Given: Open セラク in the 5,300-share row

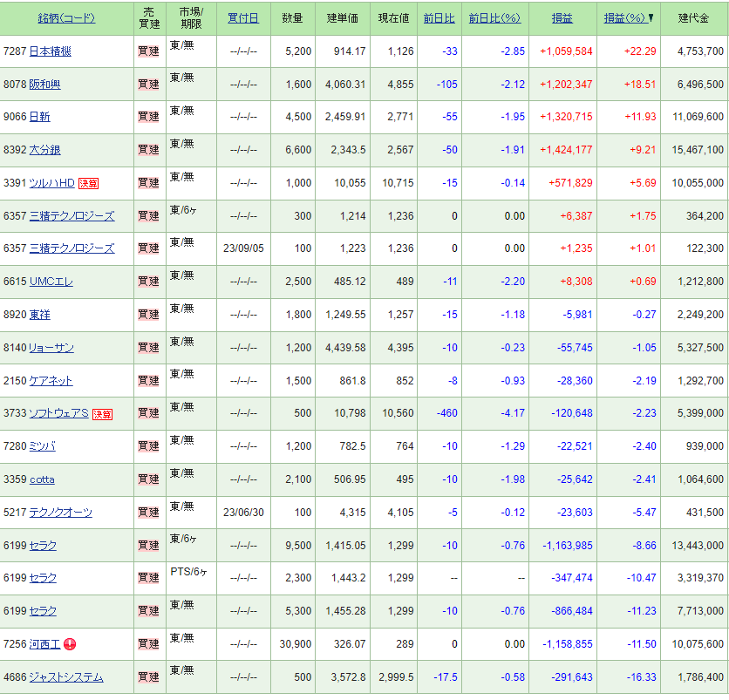Looking at the screenshot, I should pyautogui.click(x=43, y=611).
